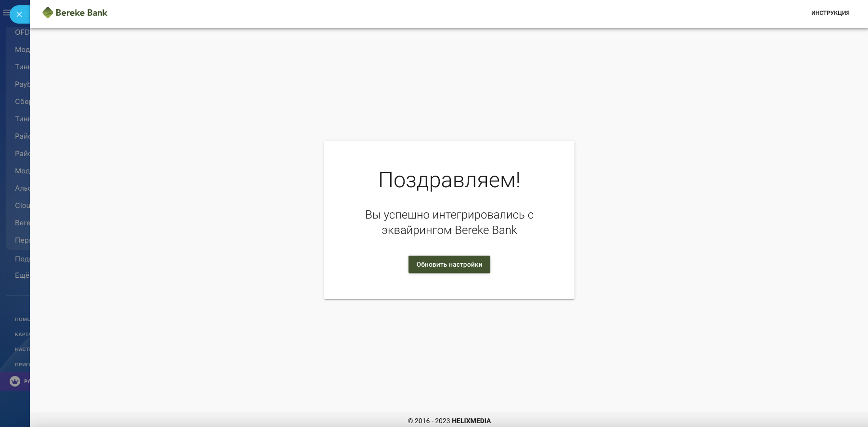Close the panel with the blue X button

(19, 14)
